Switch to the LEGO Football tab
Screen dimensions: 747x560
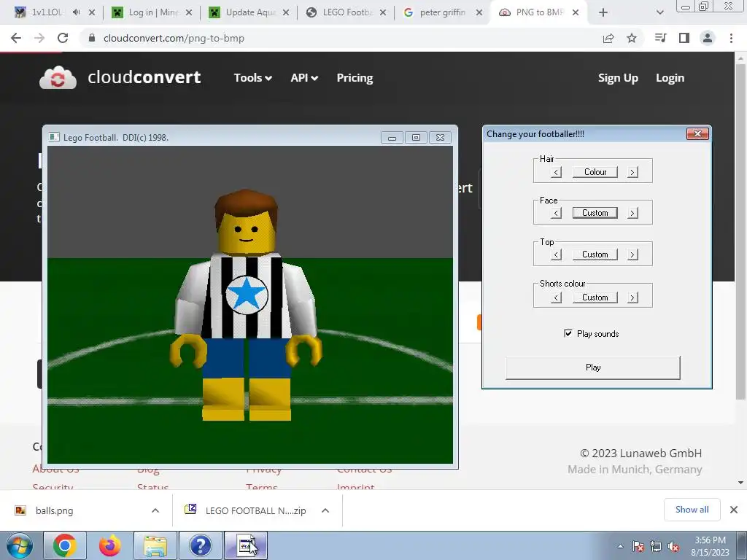tap(347, 12)
